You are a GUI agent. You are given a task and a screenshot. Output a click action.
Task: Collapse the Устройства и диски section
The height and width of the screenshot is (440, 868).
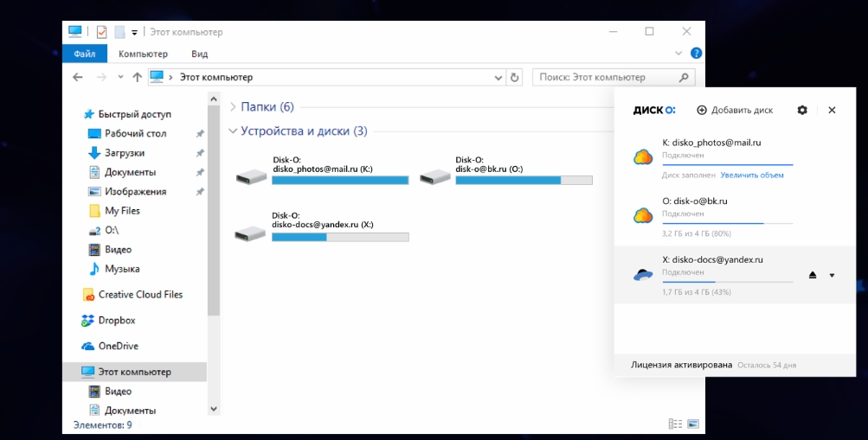(232, 131)
